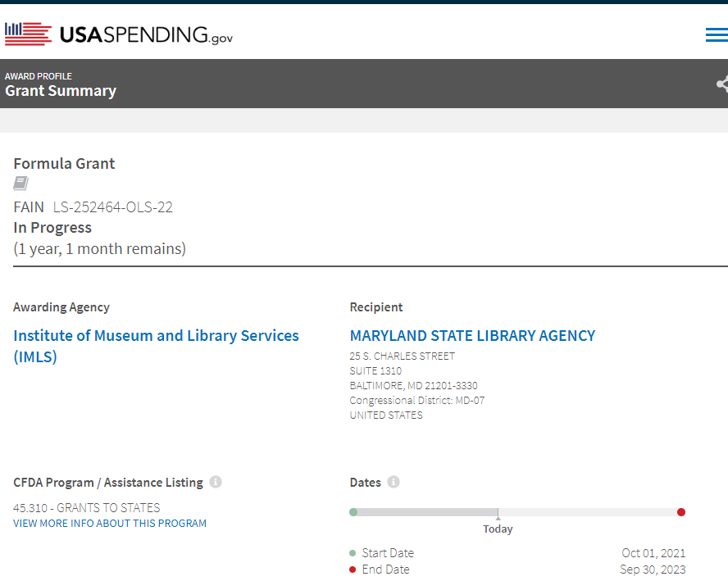Click the In Progress status text

[x=52, y=228]
